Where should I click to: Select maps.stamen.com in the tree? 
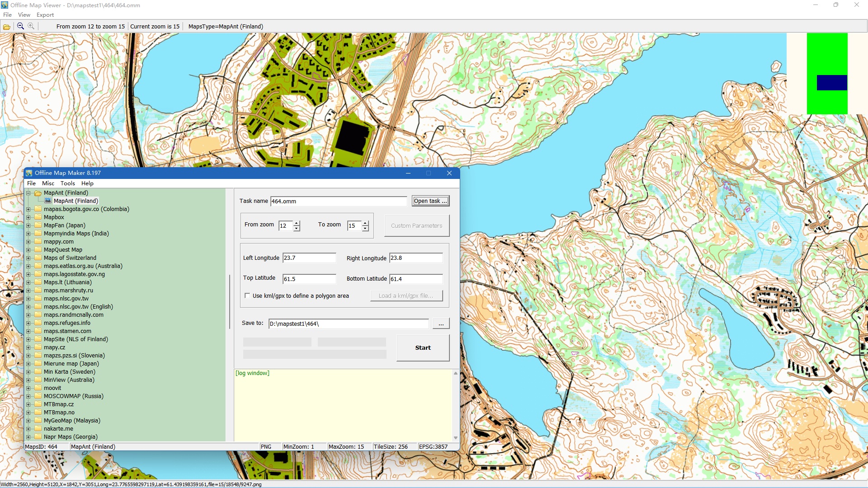(x=67, y=331)
